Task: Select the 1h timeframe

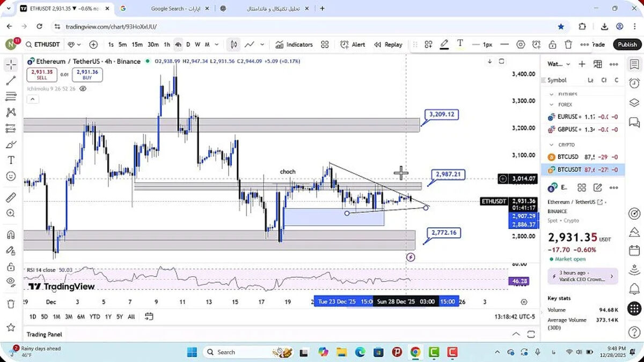Action: point(167,45)
